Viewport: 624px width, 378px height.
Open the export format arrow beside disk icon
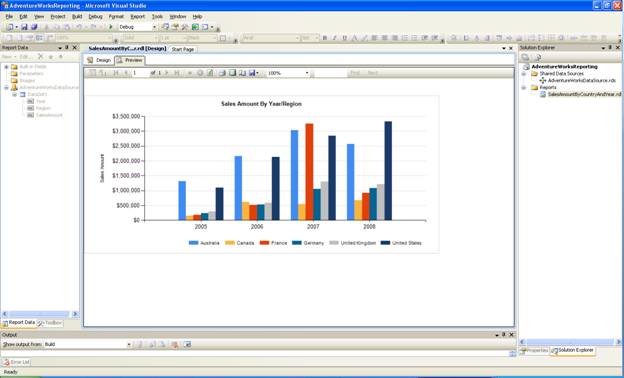[x=257, y=73]
